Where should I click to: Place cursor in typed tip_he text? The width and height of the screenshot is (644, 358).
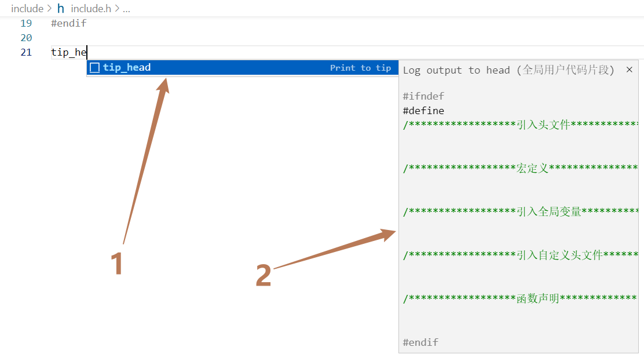(68, 53)
